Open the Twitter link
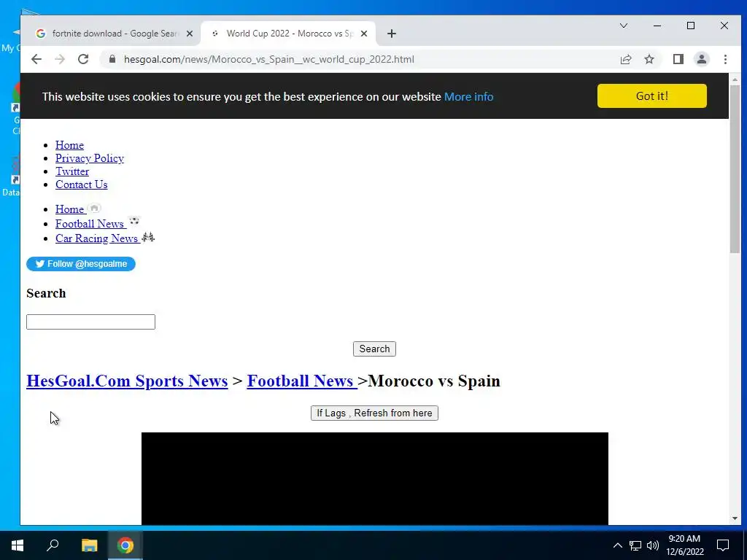This screenshot has height=560, width=747. coord(72,171)
